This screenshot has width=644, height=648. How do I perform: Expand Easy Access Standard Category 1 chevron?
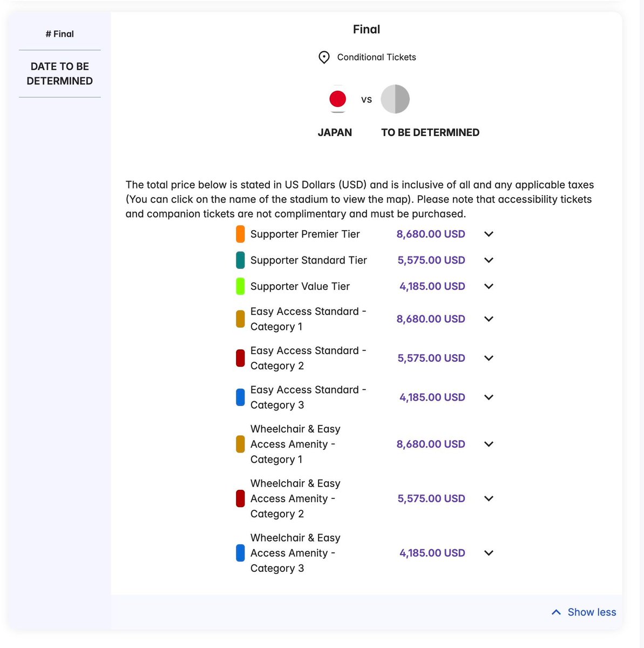point(489,319)
